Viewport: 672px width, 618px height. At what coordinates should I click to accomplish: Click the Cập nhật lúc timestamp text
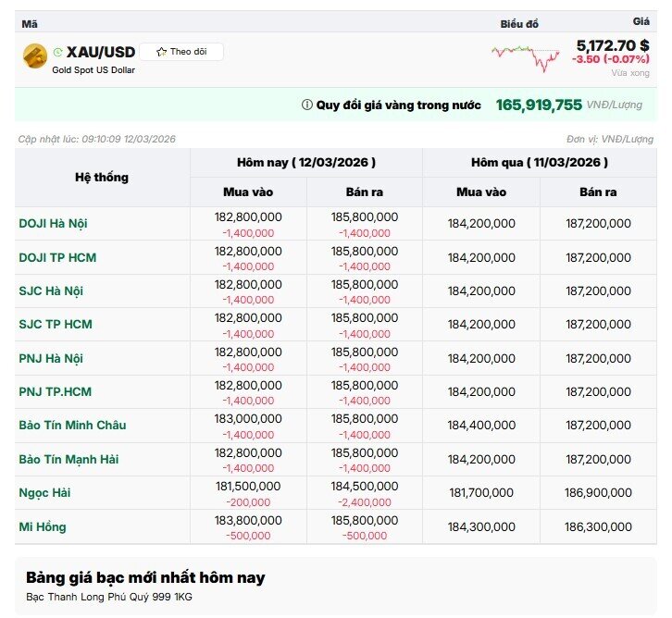coord(97,139)
